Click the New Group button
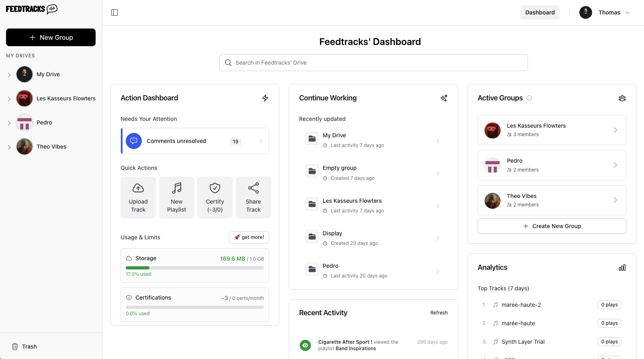The width and height of the screenshot is (644, 359). (51, 37)
